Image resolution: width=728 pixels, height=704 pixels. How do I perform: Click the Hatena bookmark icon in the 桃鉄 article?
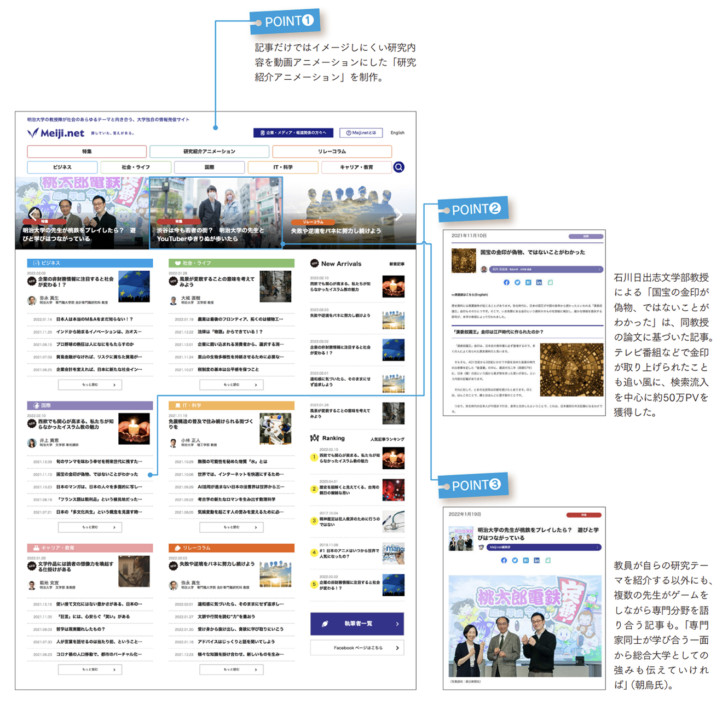tap(526, 561)
